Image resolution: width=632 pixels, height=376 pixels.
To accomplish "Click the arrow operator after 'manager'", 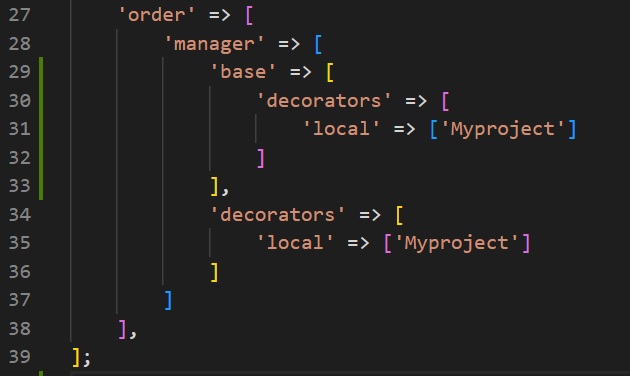I will [x=289, y=44].
